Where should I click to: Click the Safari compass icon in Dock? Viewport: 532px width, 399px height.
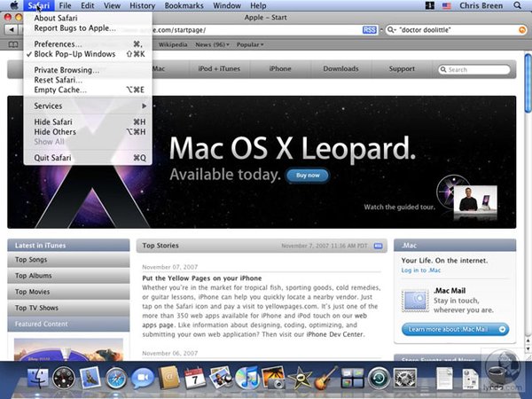pyautogui.click(x=116, y=379)
